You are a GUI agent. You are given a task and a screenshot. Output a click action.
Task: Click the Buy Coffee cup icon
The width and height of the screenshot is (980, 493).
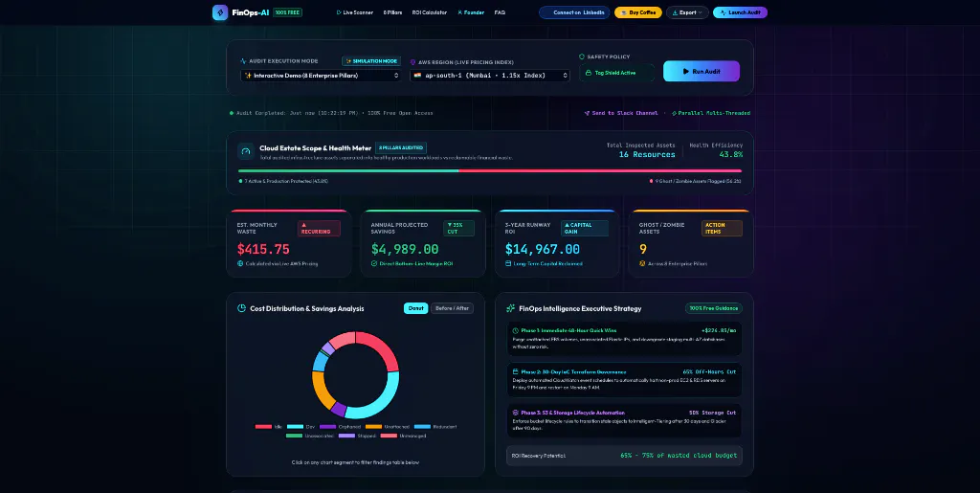[x=624, y=12]
